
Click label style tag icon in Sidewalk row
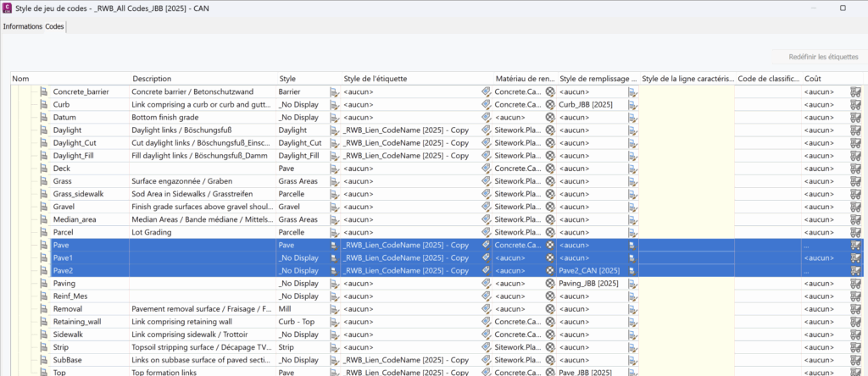[x=486, y=335]
